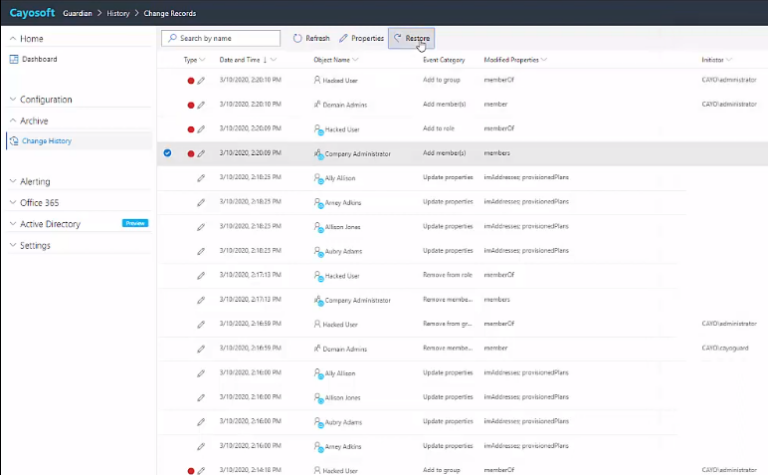Click the Refresh circular arrow icon
This screenshot has width=768, height=475.
(298, 38)
